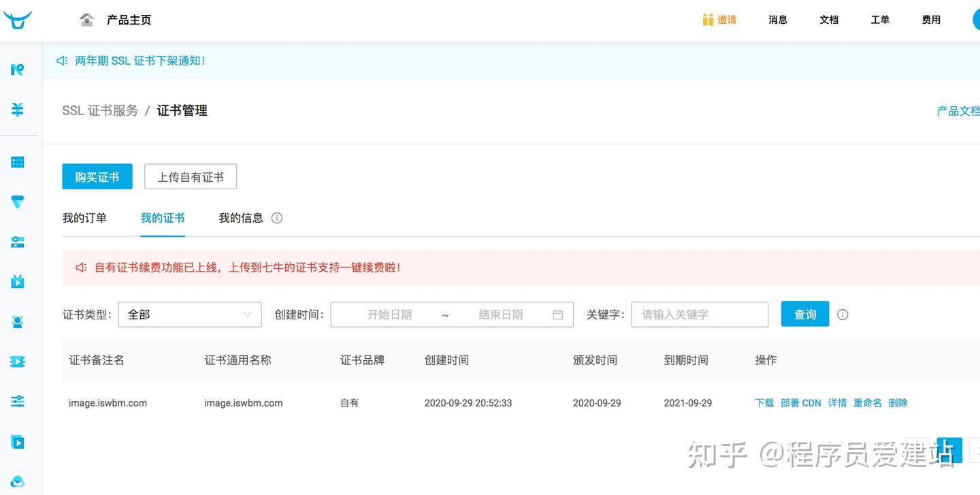Click the home house icon
Image resolution: width=980 pixels, height=495 pixels.
[x=87, y=20]
